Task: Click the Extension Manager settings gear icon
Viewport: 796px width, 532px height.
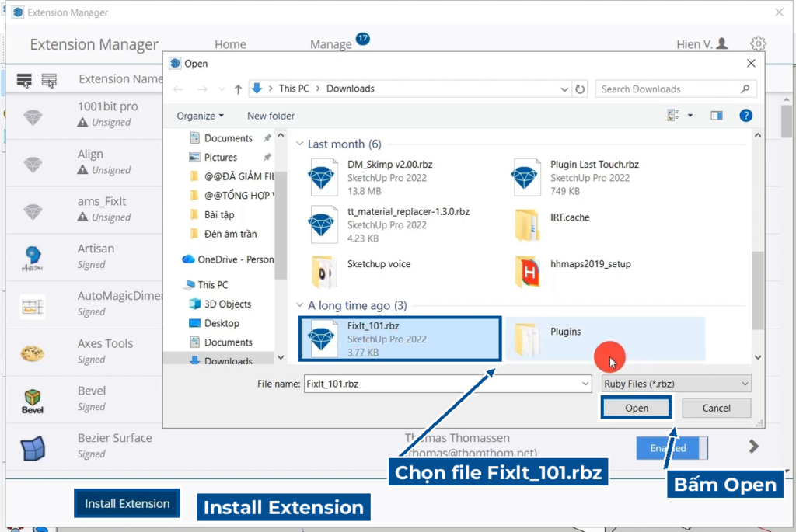Action: [x=758, y=44]
